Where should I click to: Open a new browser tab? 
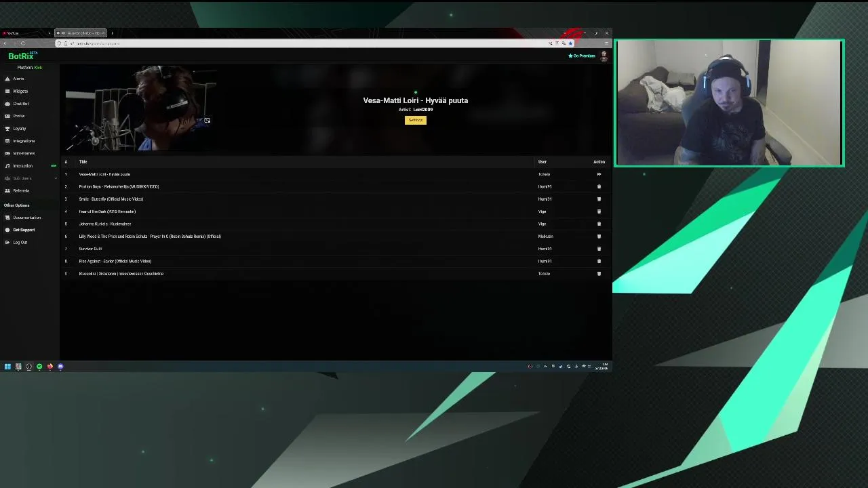113,33
